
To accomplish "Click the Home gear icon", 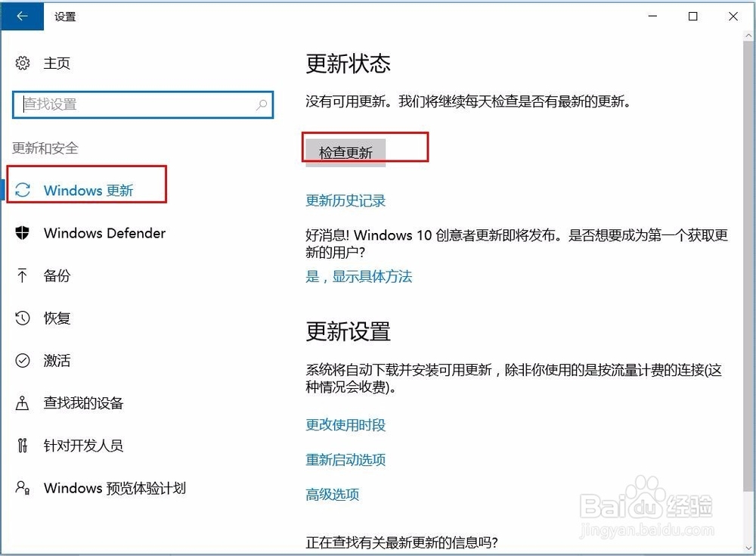I will pyautogui.click(x=23, y=63).
